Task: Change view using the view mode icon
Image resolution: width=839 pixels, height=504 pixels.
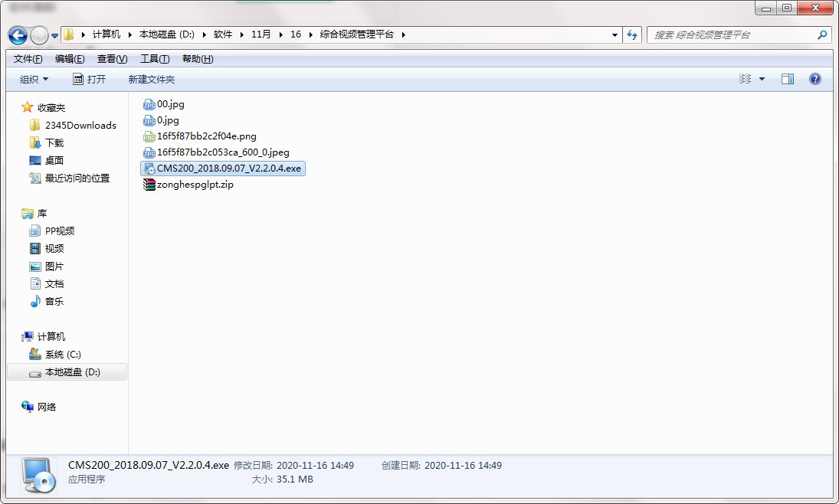Action: click(x=745, y=79)
